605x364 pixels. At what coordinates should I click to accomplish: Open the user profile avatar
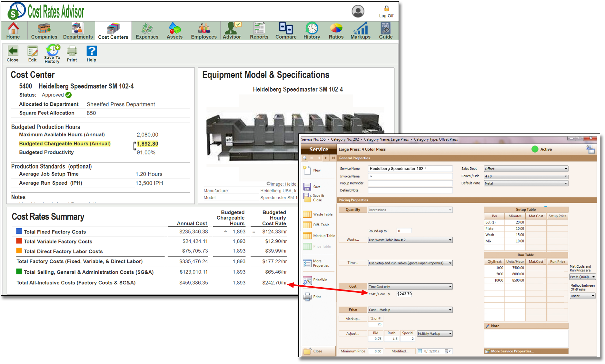(358, 11)
